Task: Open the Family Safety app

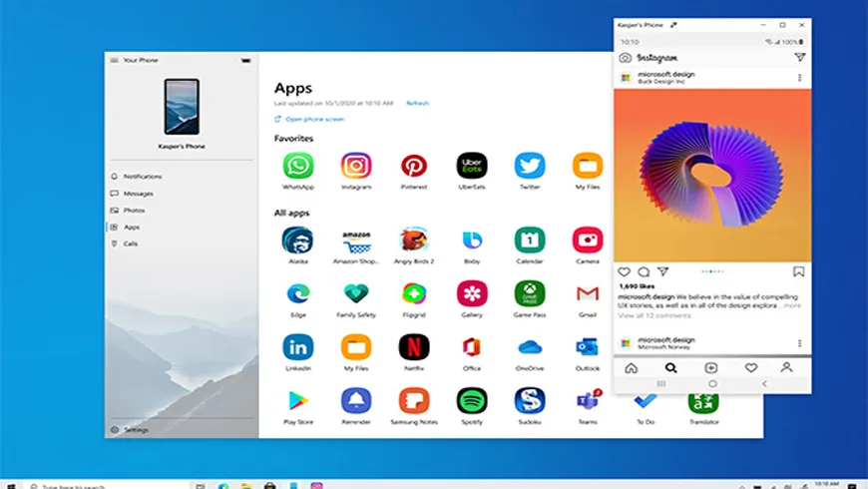Action: [x=356, y=294]
